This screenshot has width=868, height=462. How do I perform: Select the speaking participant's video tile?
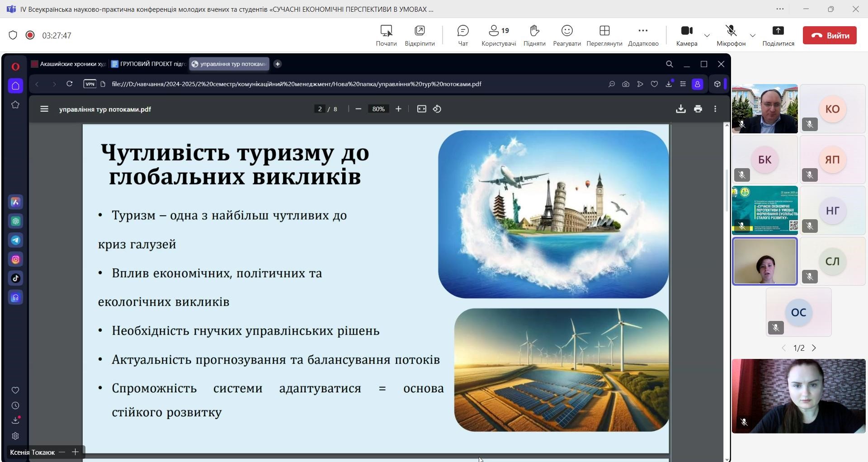click(x=764, y=262)
